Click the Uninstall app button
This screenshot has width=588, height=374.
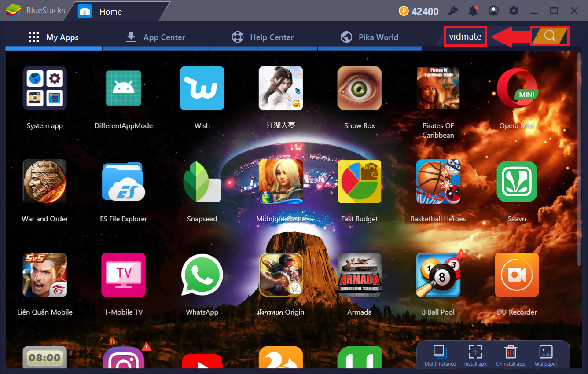point(511,356)
